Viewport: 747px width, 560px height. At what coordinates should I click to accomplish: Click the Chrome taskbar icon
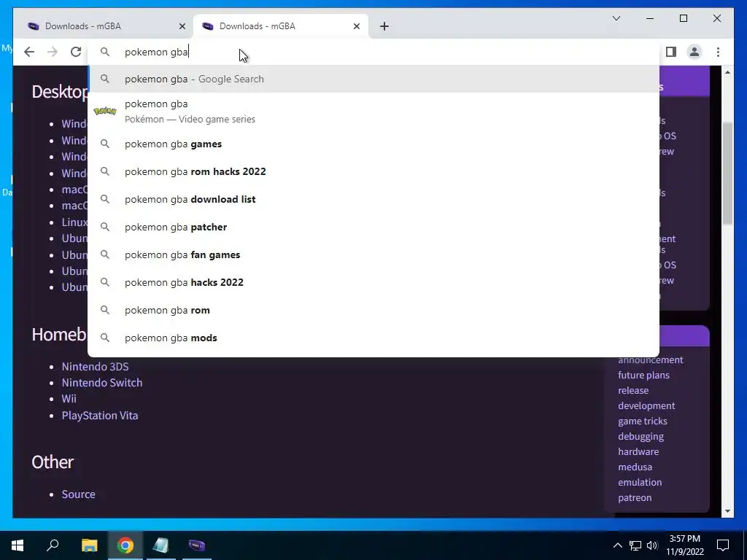(x=125, y=545)
